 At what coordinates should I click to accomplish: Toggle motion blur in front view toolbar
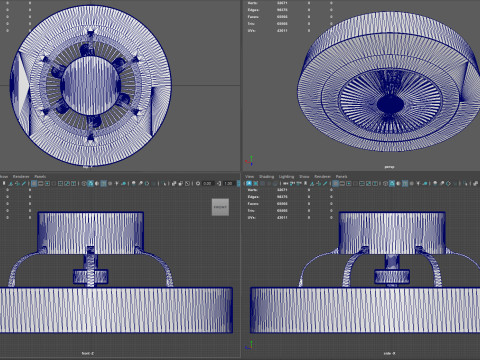(x=140, y=184)
